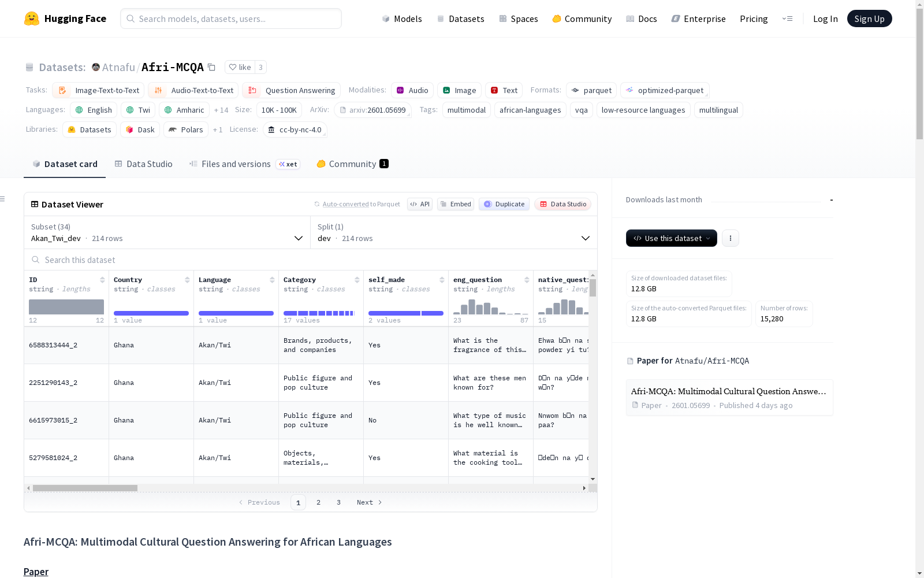Expand the Split dev dropdown
The height and width of the screenshot is (578, 924).
coord(454,232)
